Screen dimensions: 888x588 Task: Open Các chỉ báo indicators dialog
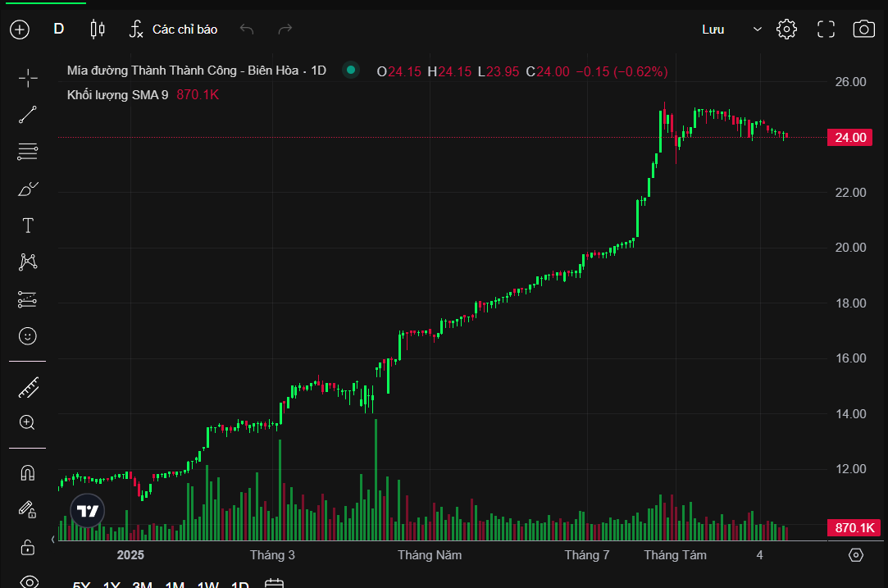coord(173,29)
